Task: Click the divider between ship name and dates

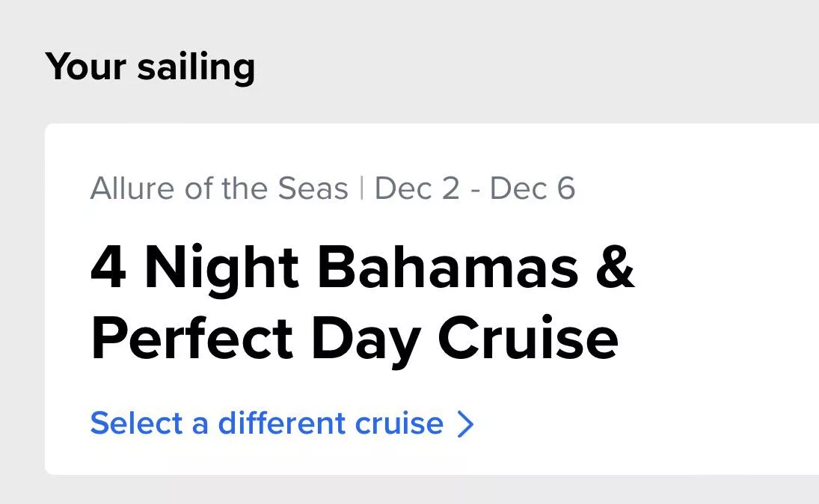Action: [x=361, y=189]
